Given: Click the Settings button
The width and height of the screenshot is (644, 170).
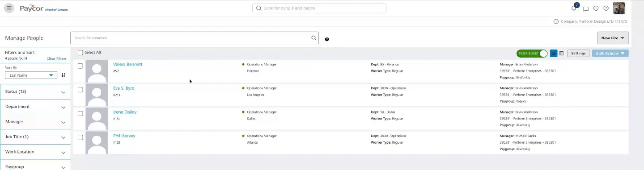Looking at the screenshot, I should click(x=578, y=54).
